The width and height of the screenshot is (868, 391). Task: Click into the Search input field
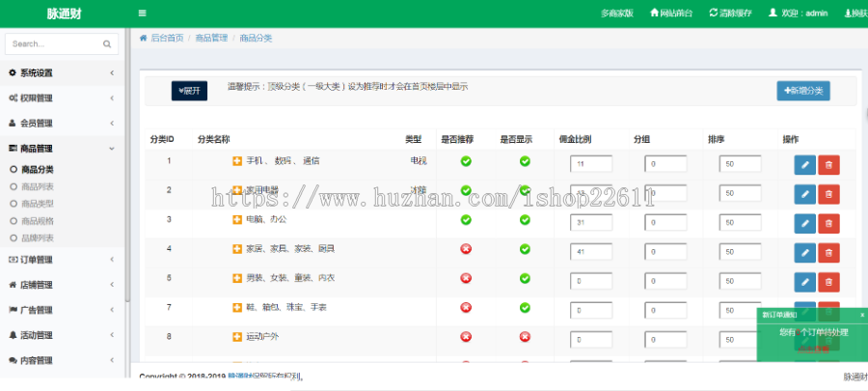pos(54,44)
